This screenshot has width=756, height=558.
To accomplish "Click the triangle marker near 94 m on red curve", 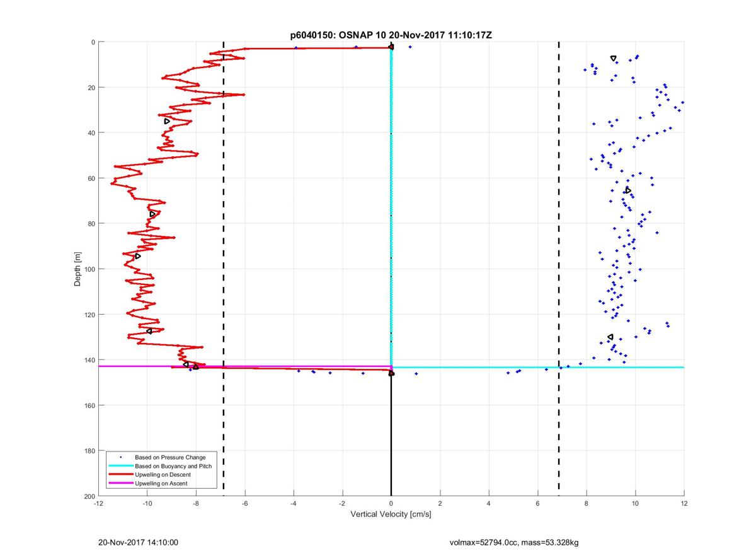I will tap(137, 256).
